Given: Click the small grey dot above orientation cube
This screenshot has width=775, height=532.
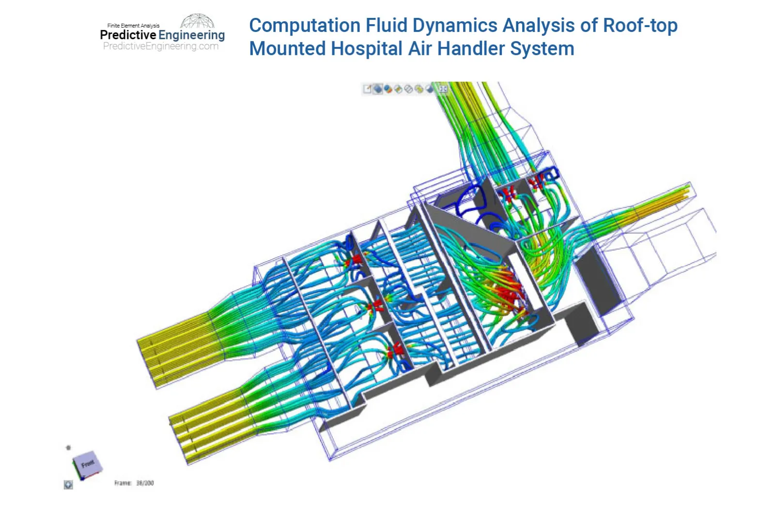Looking at the screenshot, I should tap(68, 448).
